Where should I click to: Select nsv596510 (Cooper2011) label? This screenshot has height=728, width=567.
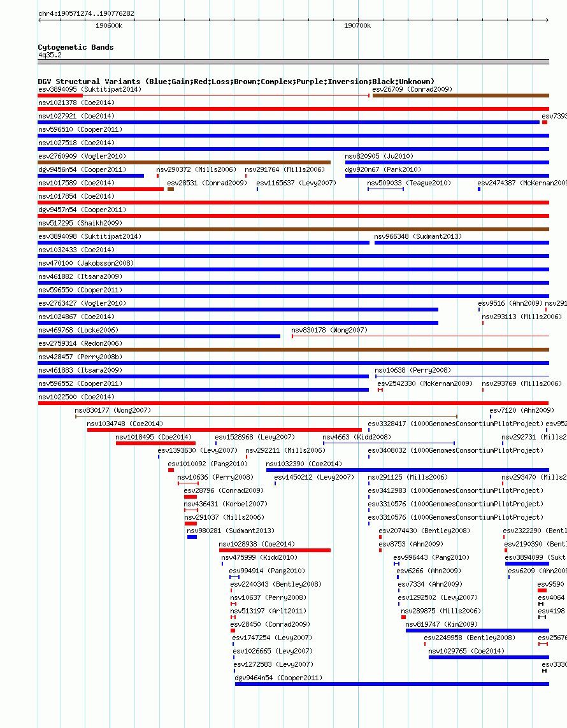click(80, 129)
